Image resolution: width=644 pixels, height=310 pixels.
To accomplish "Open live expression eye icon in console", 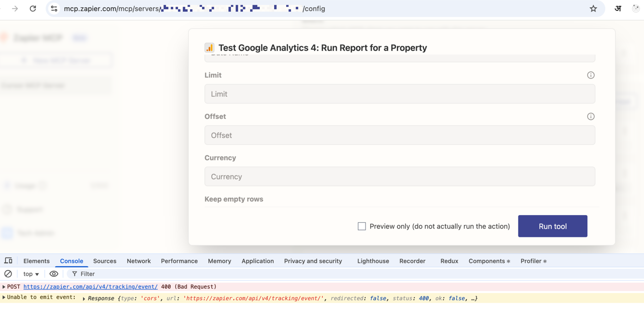I will click(54, 274).
